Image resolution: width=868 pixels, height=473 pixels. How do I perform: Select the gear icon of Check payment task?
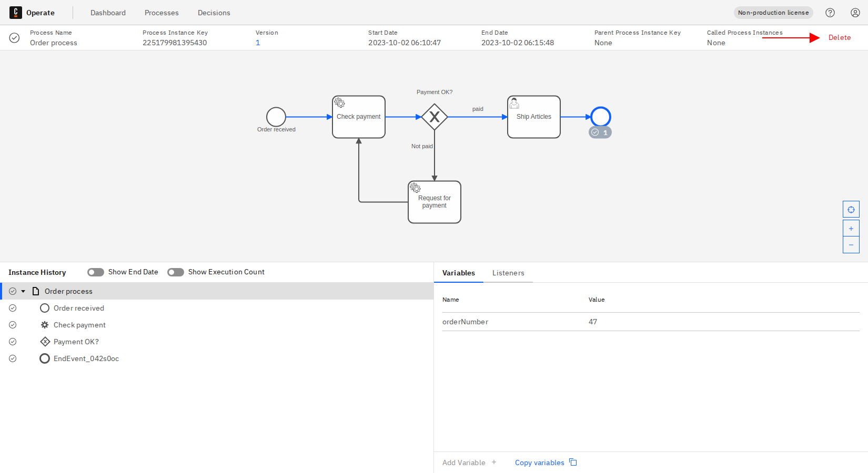coord(339,102)
